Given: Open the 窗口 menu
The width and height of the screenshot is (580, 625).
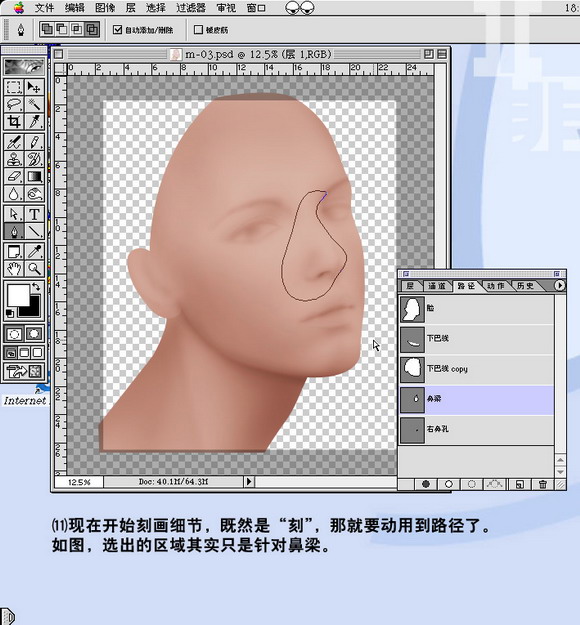Looking at the screenshot, I should point(256,8).
